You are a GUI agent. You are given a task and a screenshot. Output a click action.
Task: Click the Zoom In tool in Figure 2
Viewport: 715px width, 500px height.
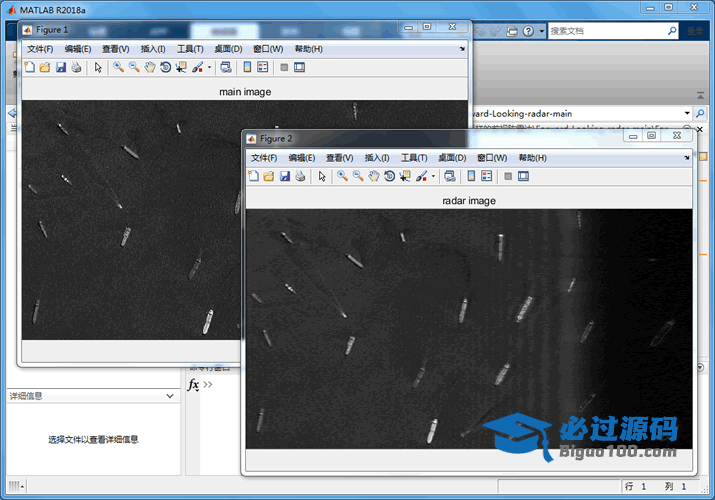tap(342, 176)
